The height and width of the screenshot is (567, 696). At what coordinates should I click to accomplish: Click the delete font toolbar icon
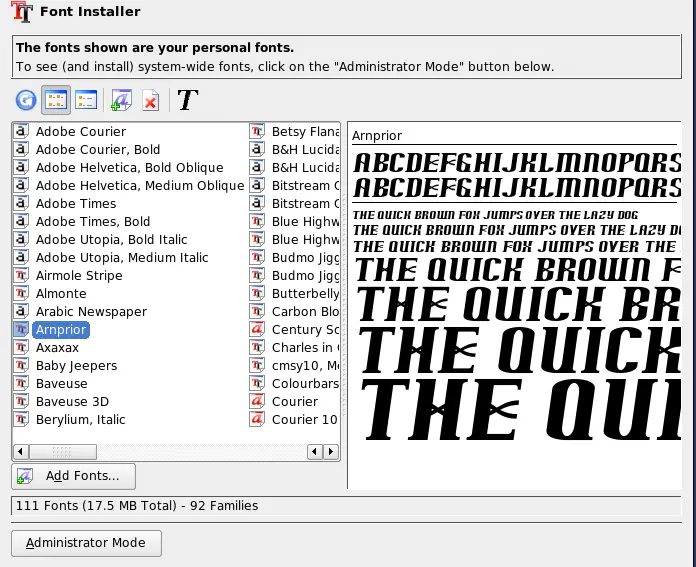tap(150, 100)
